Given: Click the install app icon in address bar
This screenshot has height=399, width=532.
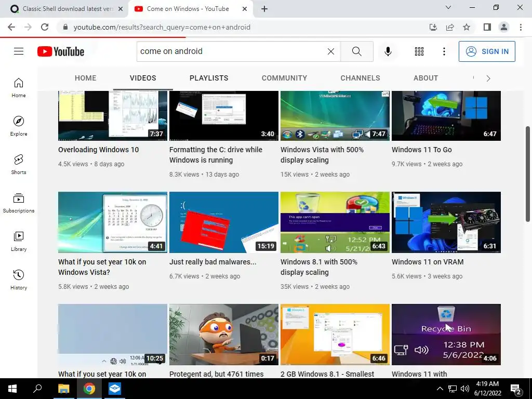Looking at the screenshot, I should [x=433, y=27].
